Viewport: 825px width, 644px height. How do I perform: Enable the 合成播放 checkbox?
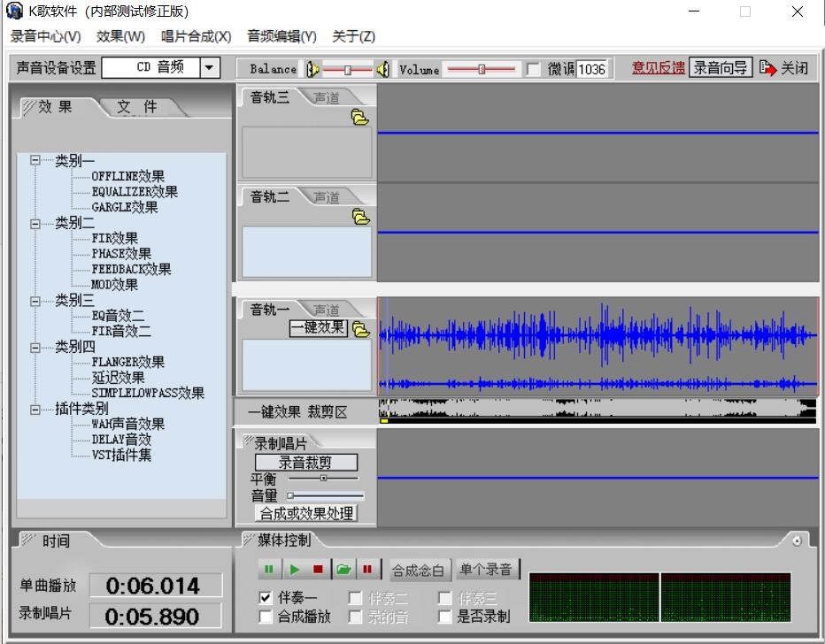pos(266,617)
